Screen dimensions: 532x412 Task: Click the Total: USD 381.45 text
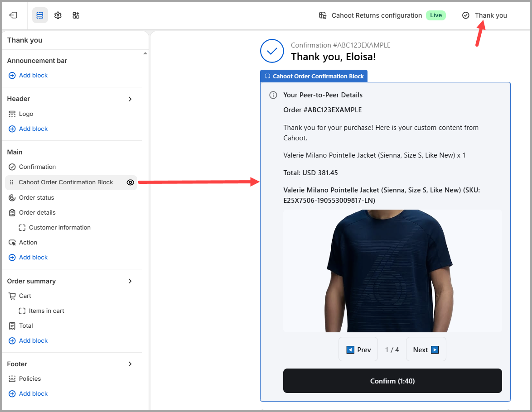(x=310, y=173)
